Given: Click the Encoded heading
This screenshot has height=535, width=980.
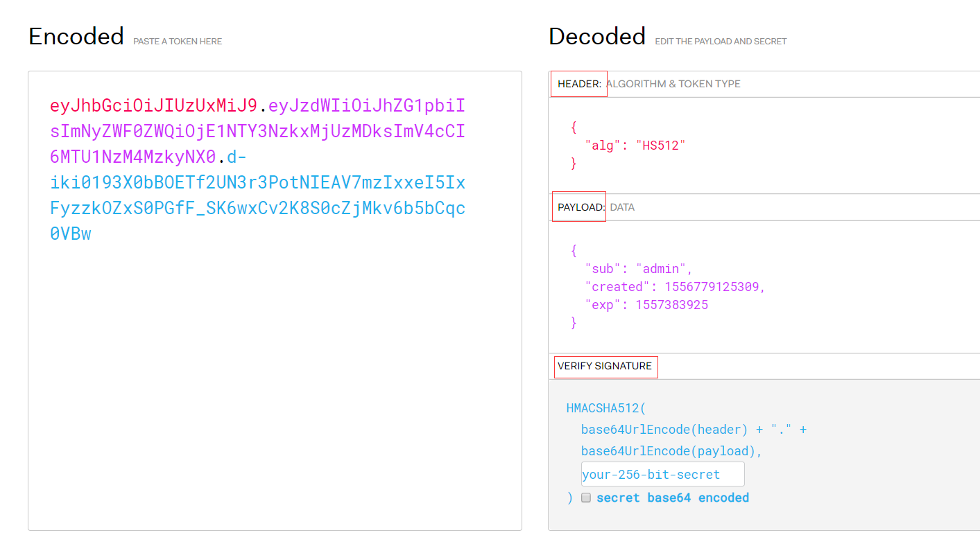Looking at the screenshot, I should [x=76, y=36].
